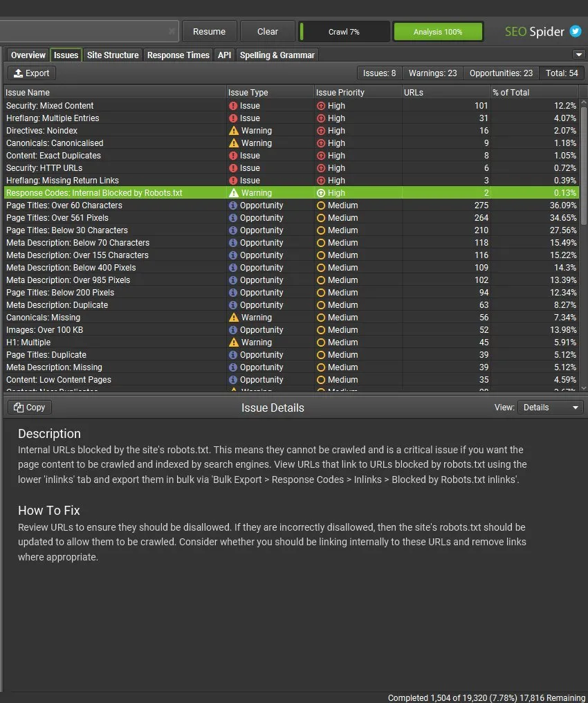The width and height of the screenshot is (588, 703).
Task: Filter by Opportunities: 23 counter
Action: click(501, 73)
